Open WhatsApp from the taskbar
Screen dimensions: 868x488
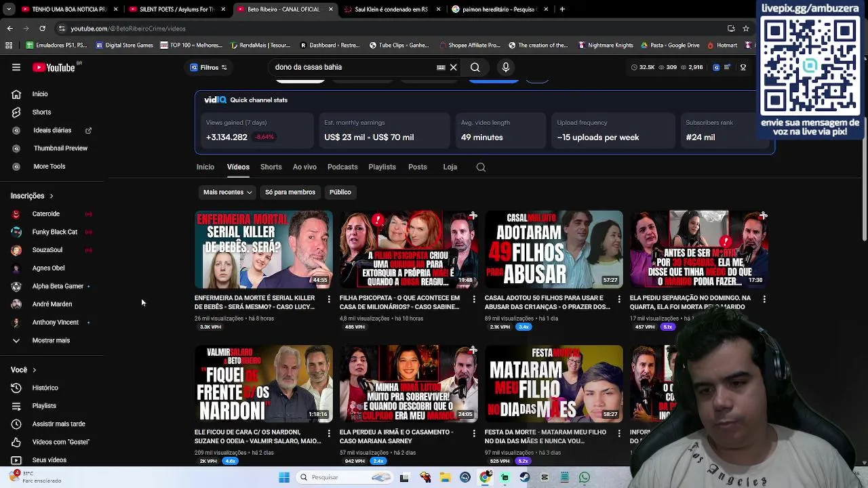585,477
